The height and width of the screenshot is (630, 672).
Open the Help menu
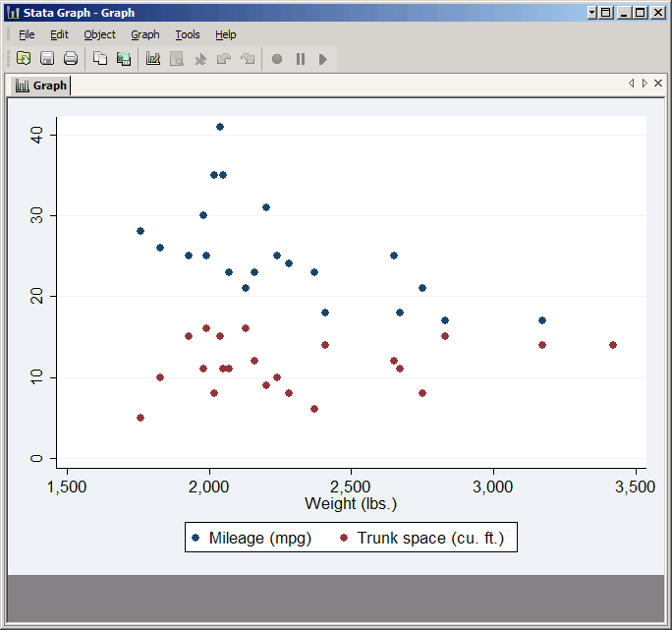(226, 34)
